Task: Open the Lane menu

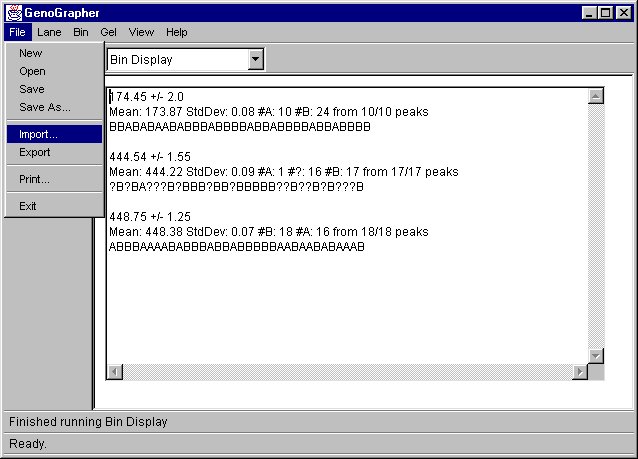Action: (49, 32)
